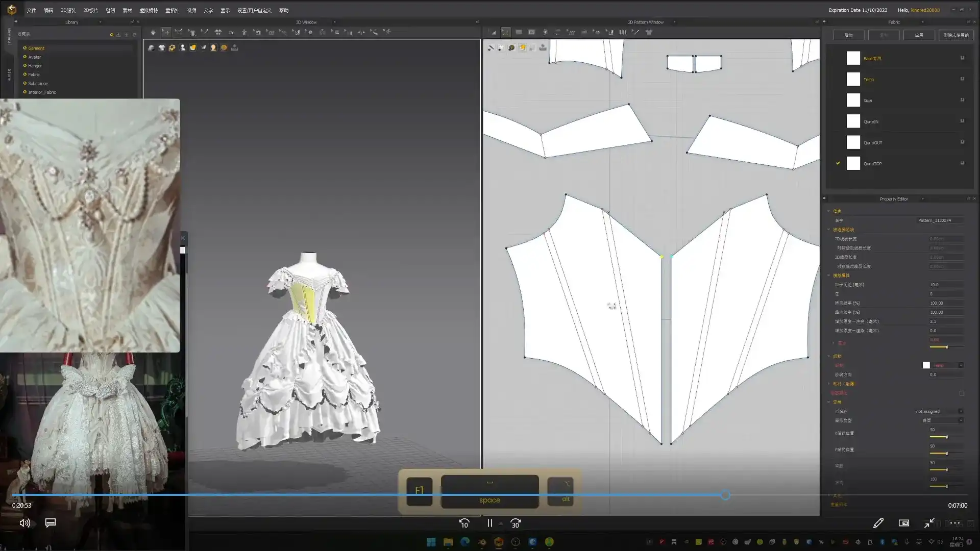Select the transform arrow tool in 2D pattern window

[x=493, y=32]
